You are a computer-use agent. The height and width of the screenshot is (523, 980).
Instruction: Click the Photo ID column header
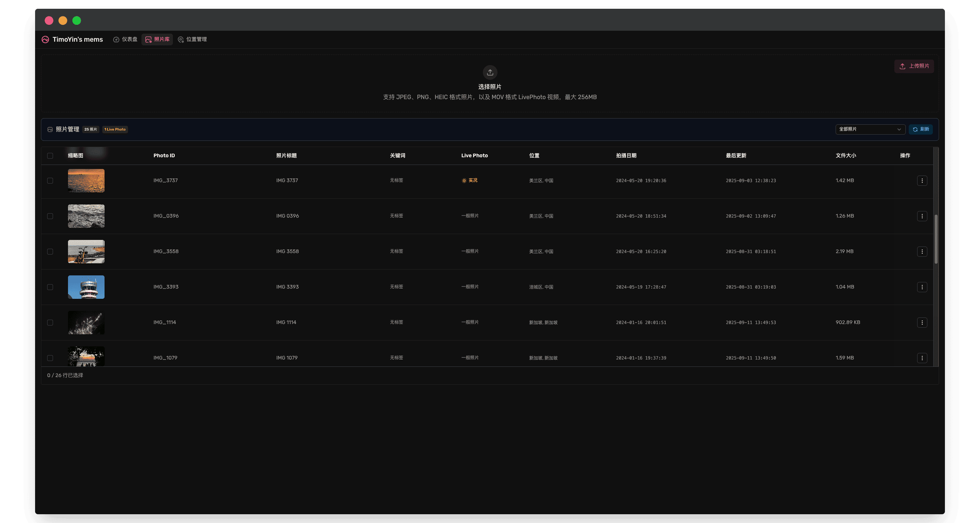pos(164,156)
